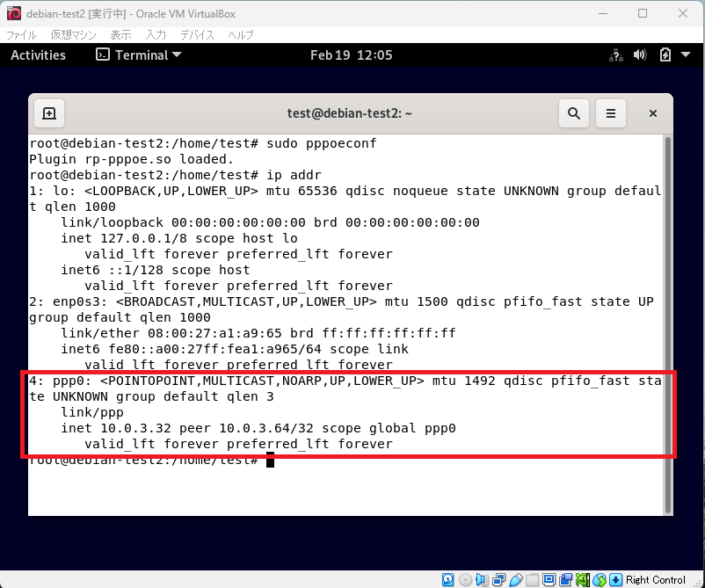
Task: Click the audio status icon in VirtualBox bar
Action: (482, 580)
